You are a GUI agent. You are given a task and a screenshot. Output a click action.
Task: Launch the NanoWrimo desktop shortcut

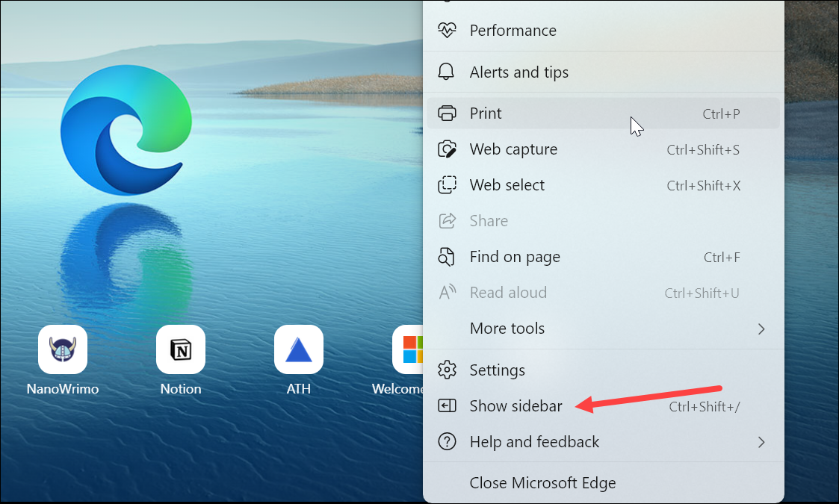[x=63, y=349]
